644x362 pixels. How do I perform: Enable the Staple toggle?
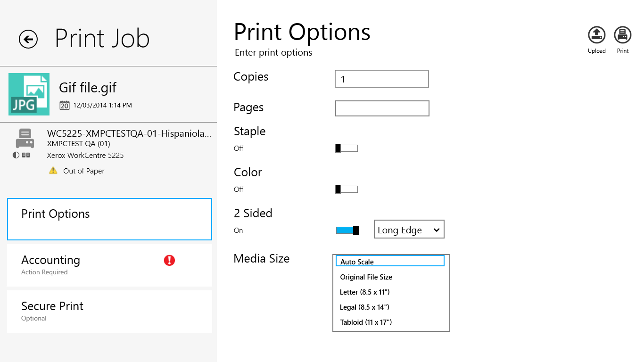click(347, 148)
